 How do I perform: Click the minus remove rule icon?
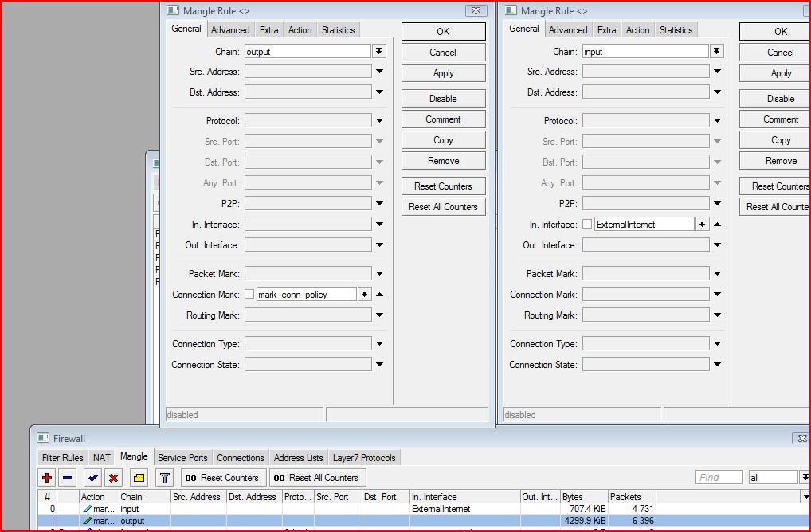coord(68,478)
